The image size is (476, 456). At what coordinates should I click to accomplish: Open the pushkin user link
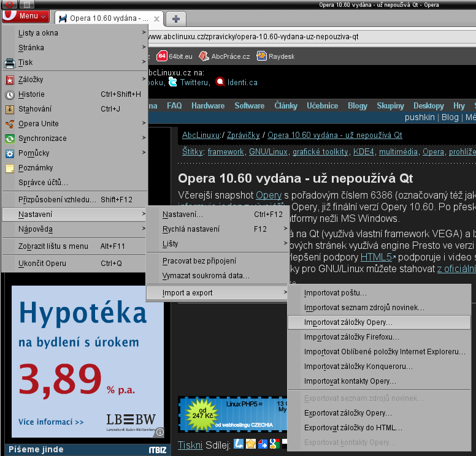(420, 118)
